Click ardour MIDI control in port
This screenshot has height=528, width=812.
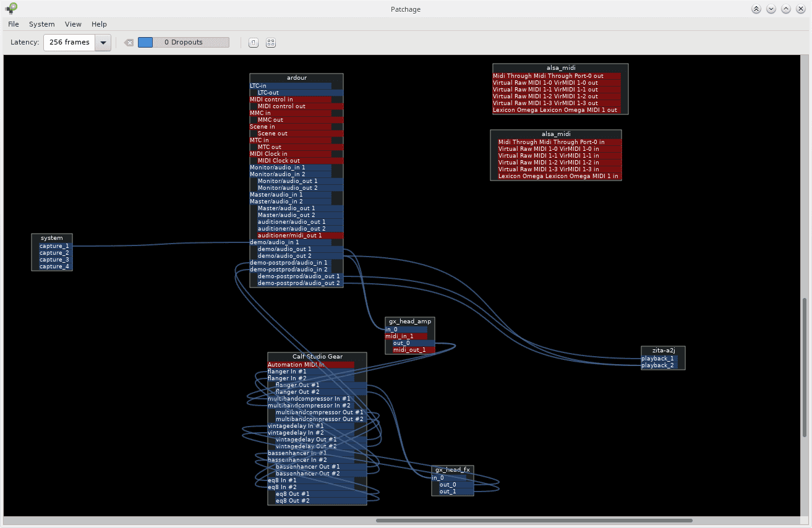(x=291, y=100)
